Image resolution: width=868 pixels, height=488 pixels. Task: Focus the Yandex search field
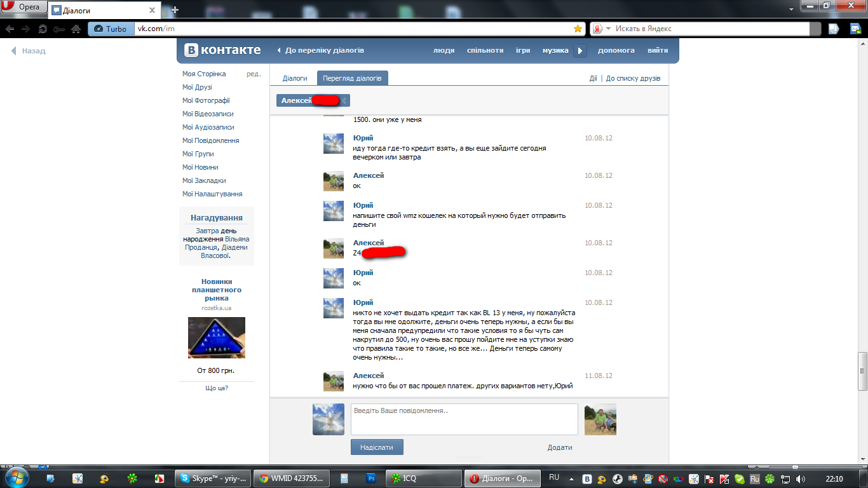(712, 29)
